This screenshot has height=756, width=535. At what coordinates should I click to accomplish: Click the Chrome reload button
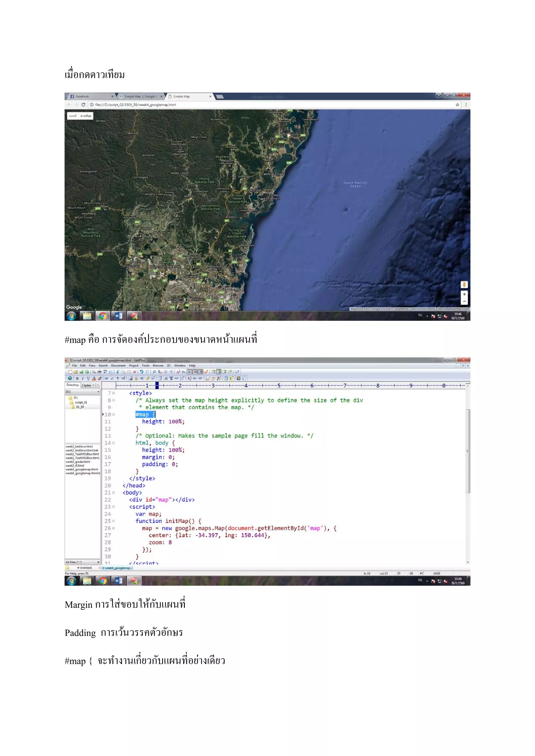[x=83, y=105]
